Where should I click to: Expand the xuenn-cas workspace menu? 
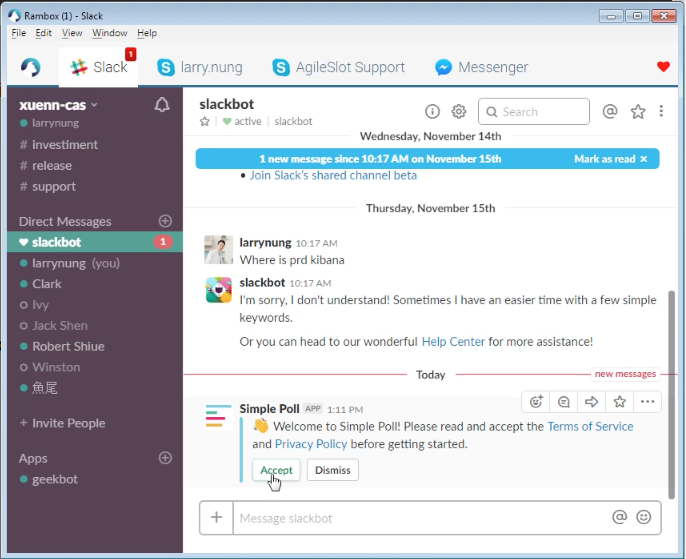coord(58,105)
